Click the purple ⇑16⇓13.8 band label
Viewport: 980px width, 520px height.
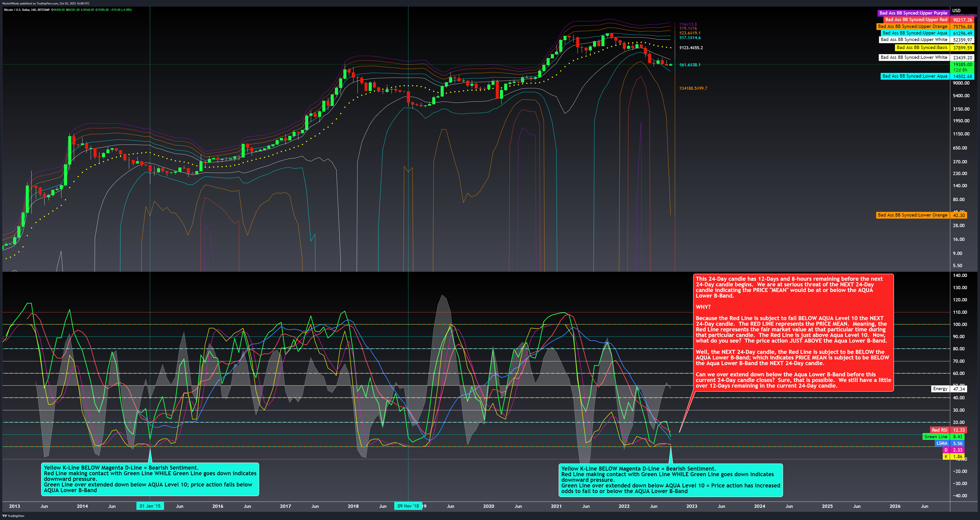coord(688,24)
